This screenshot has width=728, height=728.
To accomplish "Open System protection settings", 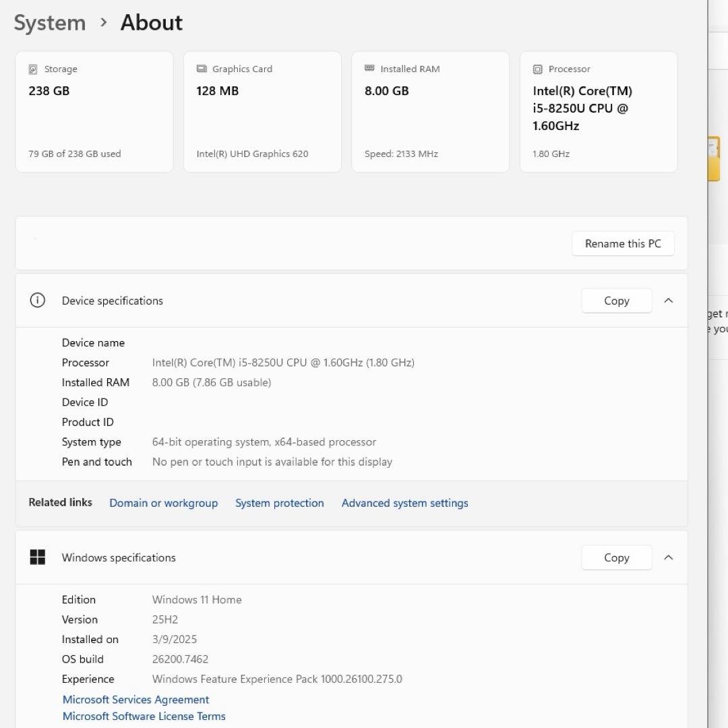I will [279, 503].
